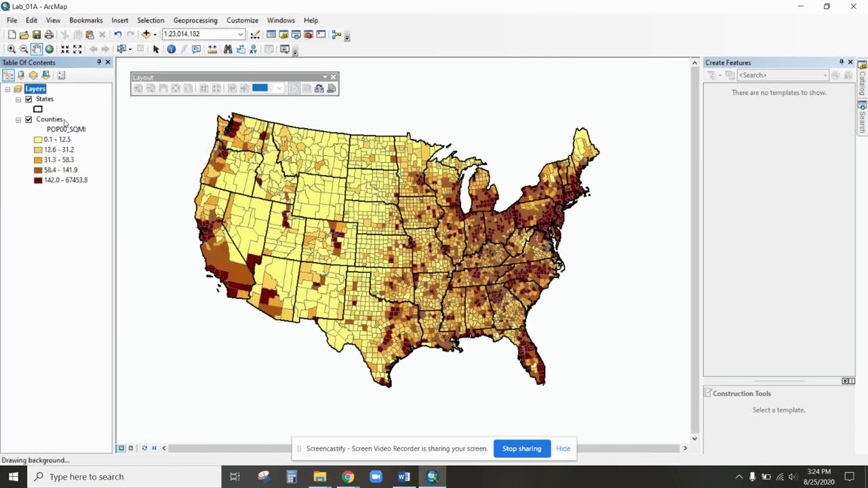The width and height of the screenshot is (868, 488).
Task: Zoom to full extent globe icon
Action: pyautogui.click(x=50, y=49)
